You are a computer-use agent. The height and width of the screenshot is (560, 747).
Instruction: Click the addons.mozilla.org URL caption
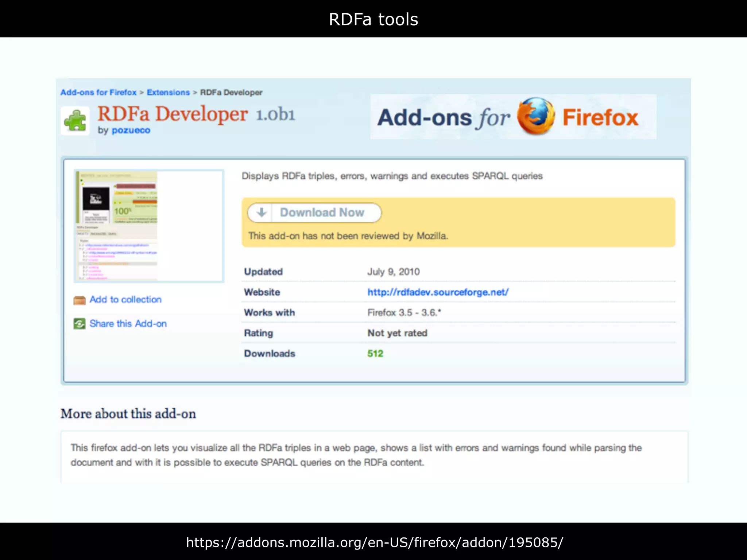click(x=375, y=542)
